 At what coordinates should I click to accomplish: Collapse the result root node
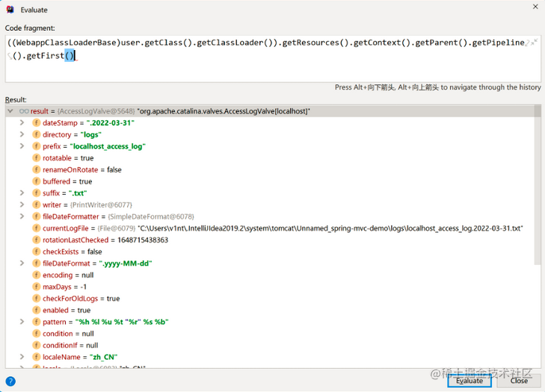point(10,111)
